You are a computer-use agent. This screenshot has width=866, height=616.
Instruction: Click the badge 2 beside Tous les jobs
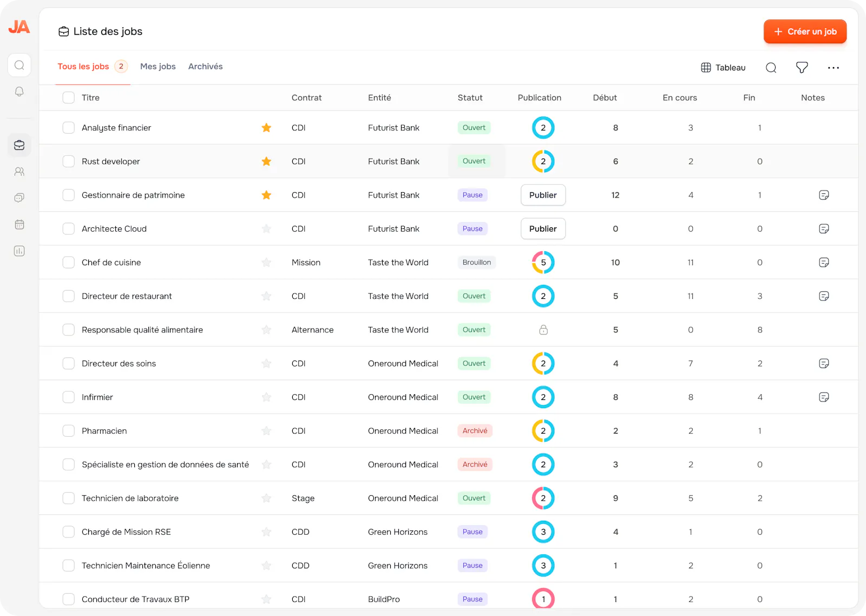121,67
